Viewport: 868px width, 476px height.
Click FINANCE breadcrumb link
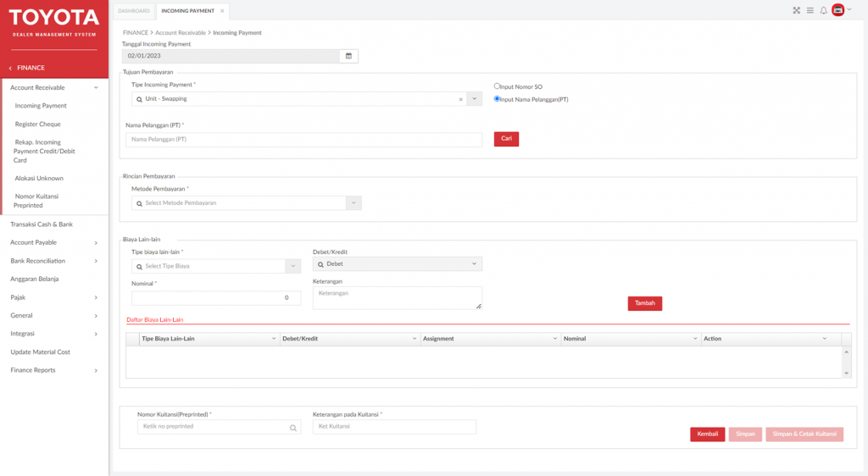point(135,33)
